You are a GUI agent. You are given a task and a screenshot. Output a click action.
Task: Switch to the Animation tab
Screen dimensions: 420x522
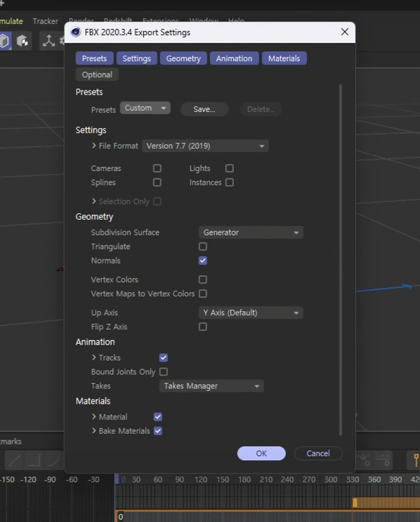coord(234,59)
